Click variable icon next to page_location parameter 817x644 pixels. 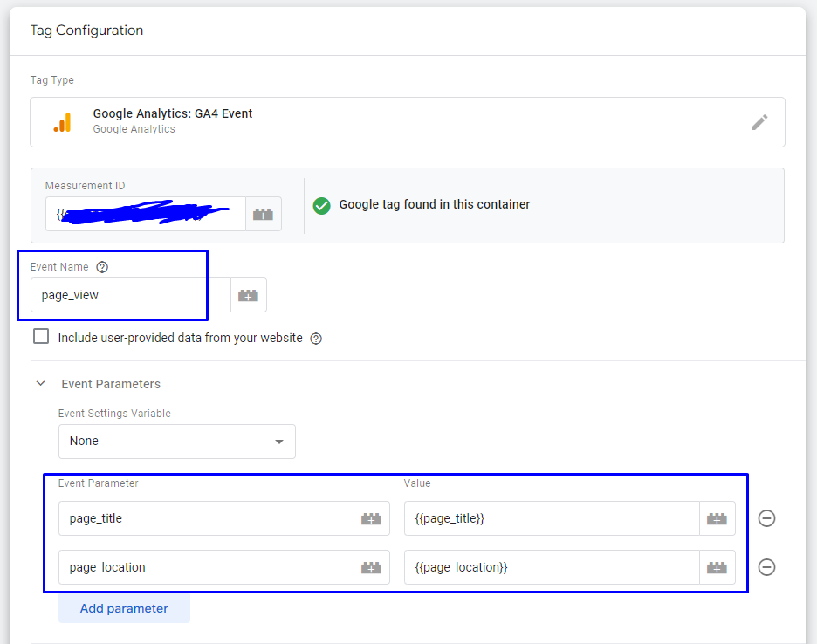(371, 566)
